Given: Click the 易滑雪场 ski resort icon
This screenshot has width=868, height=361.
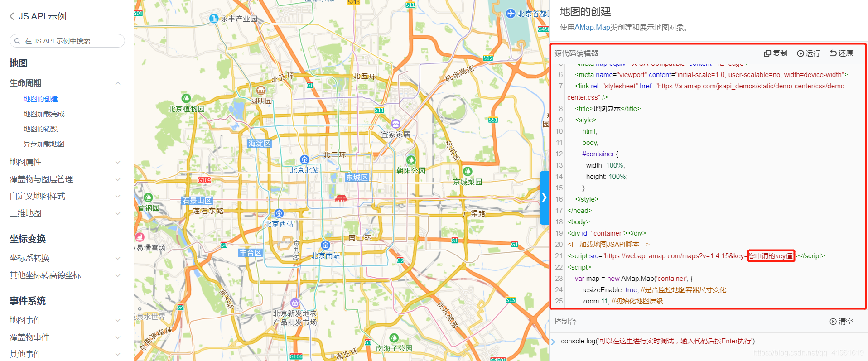Looking at the screenshot, I should click(x=140, y=237).
